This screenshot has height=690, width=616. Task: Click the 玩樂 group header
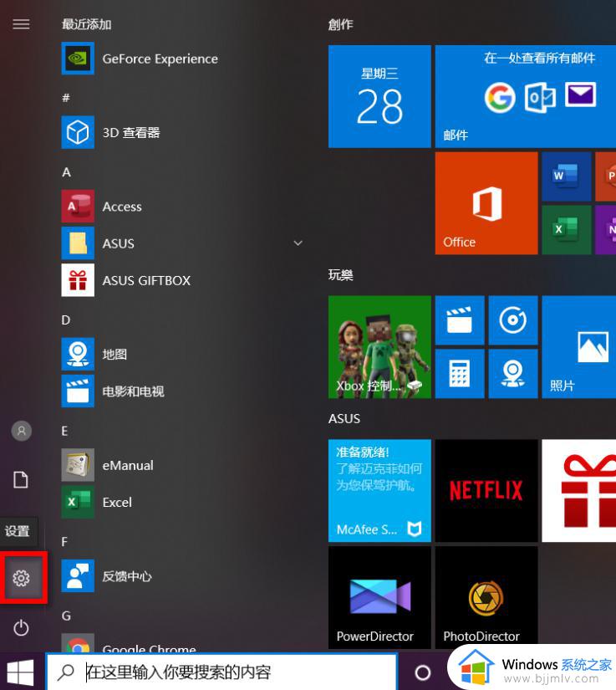coord(340,275)
